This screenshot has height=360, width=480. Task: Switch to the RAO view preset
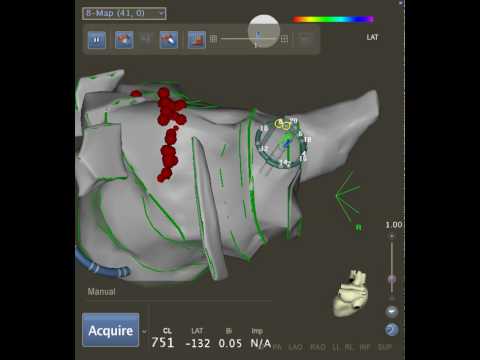tap(318, 348)
